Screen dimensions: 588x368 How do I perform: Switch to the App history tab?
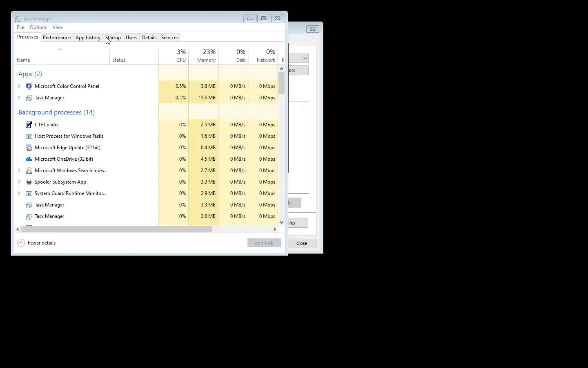pyautogui.click(x=88, y=38)
